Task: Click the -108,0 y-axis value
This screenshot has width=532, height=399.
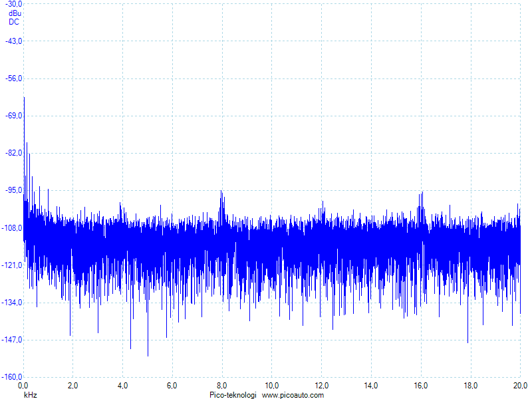Action: click(x=12, y=227)
